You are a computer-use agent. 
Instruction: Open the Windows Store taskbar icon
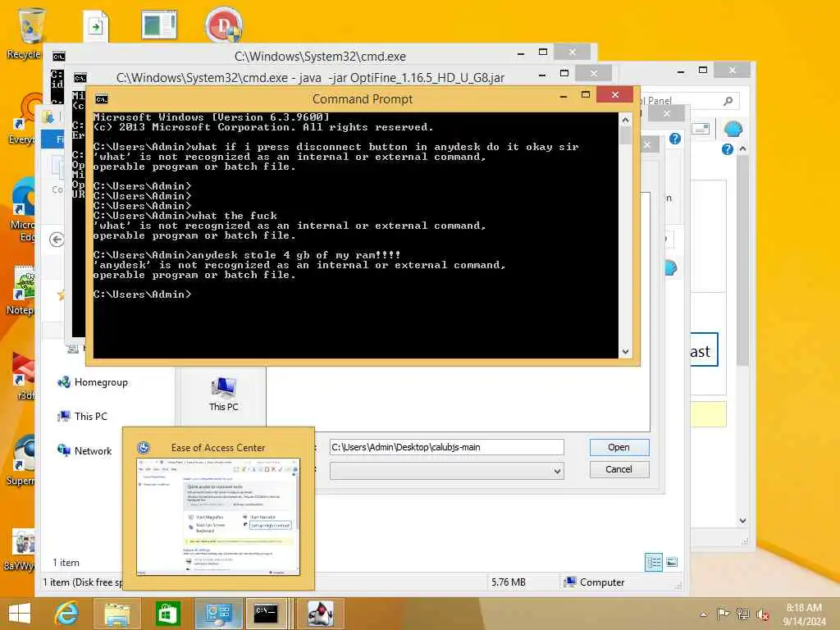pos(167,614)
